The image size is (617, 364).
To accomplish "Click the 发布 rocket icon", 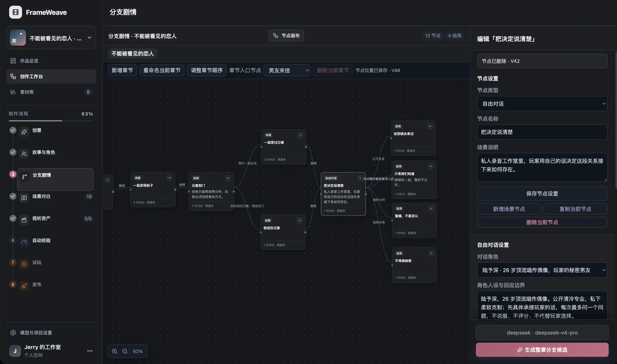I will click(x=24, y=286).
